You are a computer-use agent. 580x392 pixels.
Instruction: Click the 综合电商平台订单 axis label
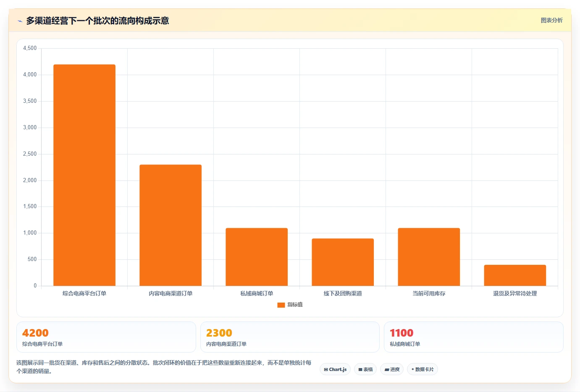(x=84, y=293)
